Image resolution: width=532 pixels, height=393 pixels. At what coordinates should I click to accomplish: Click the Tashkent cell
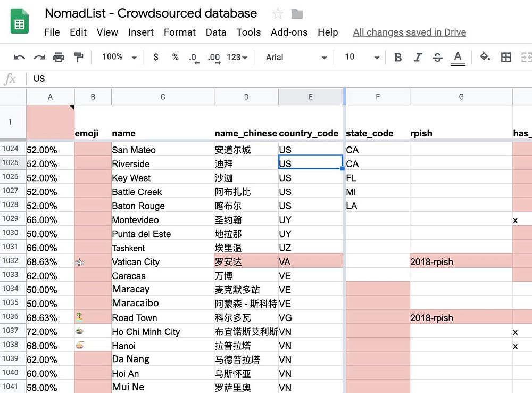point(163,247)
